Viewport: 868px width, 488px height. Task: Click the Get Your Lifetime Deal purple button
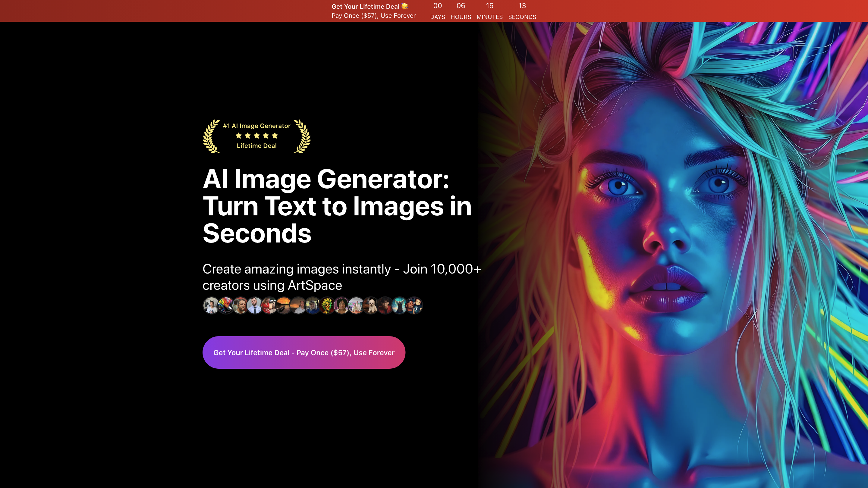point(303,352)
